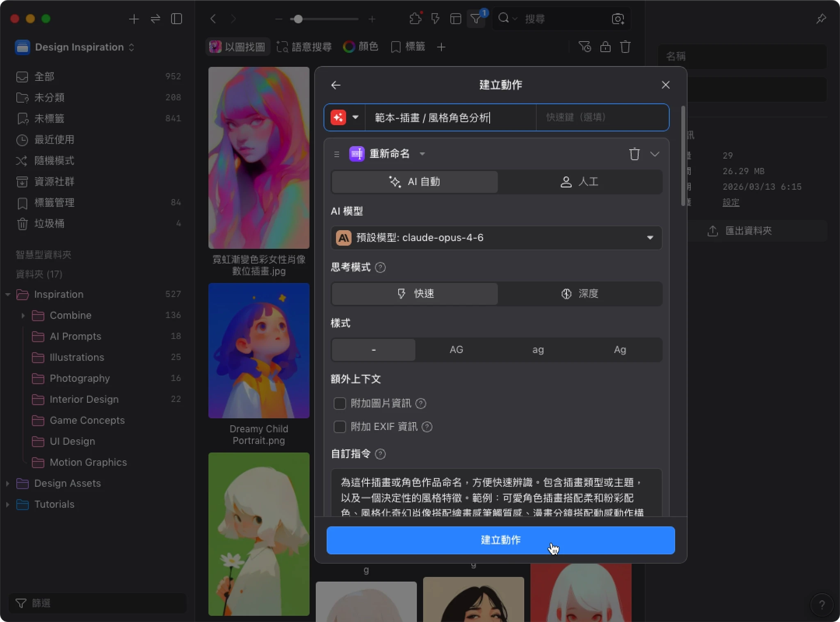Click the blue 建立動作 button
The width and height of the screenshot is (840, 622).
[x=500, y=540]
